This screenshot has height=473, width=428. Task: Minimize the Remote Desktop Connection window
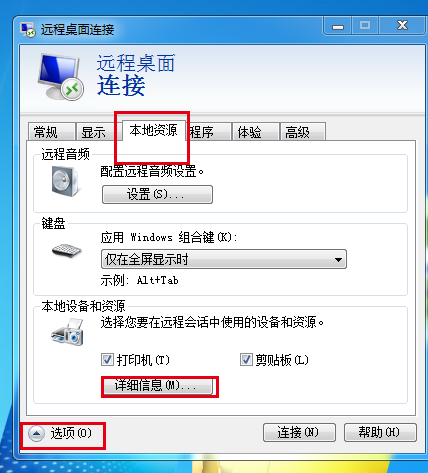(x=338, y=26)
